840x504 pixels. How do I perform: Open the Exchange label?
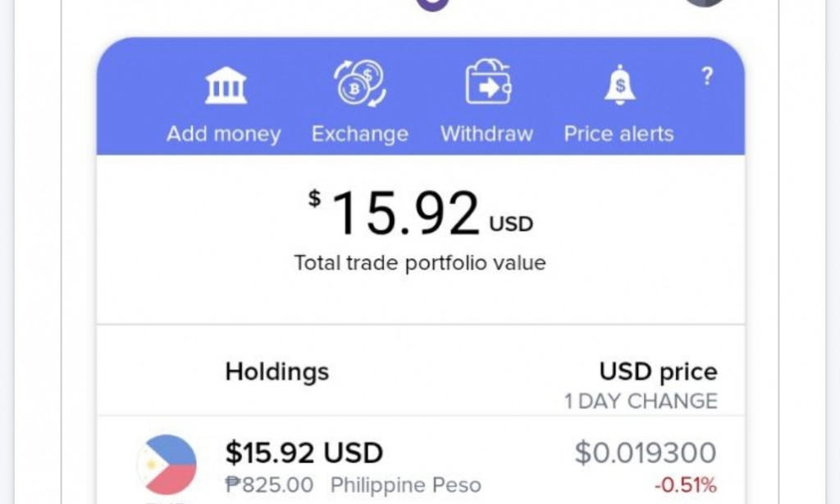[359, 134]
